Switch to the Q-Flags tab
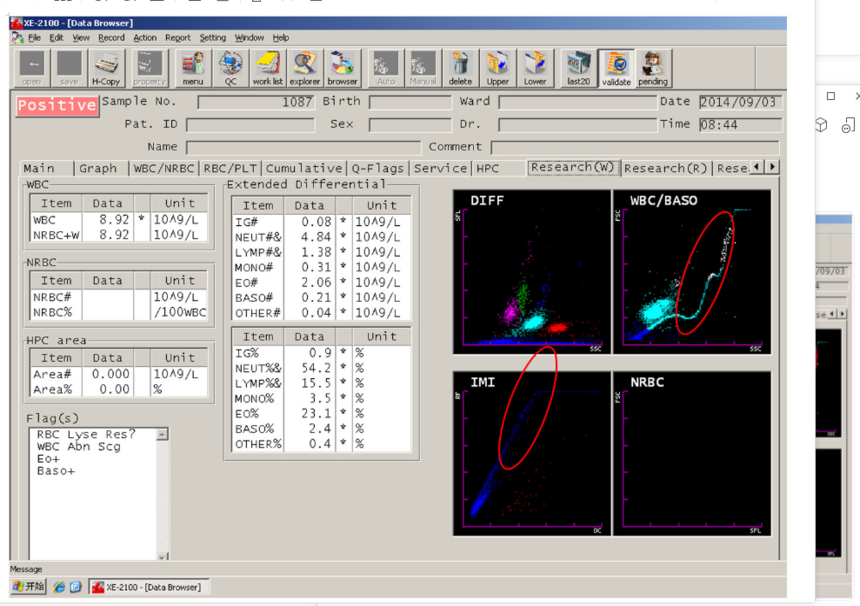This screenshot has width=860, height=606. [x=378, y=168]
